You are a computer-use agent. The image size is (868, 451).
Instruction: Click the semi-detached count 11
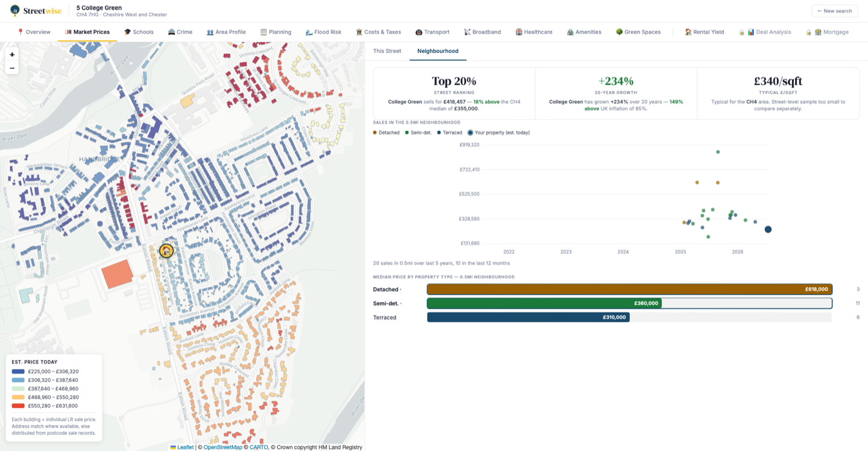pos(857,303)
